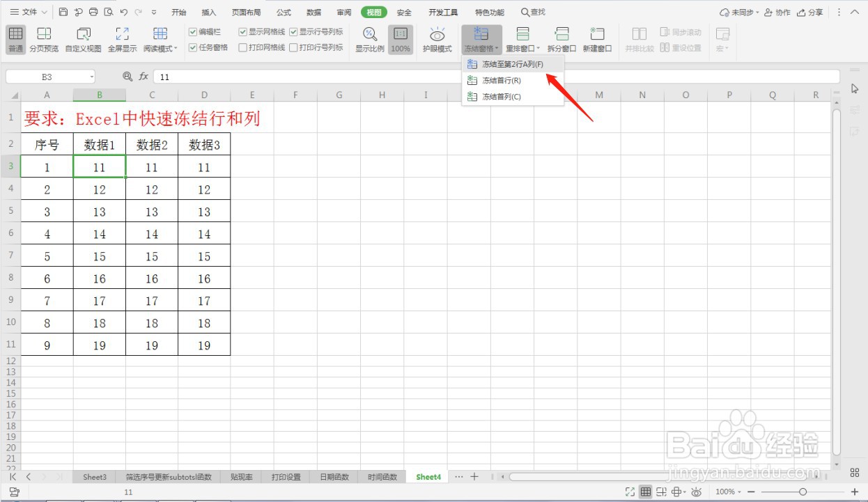
Task: Expand the quick access toolbar customize arrow
Action: point(154,12)
